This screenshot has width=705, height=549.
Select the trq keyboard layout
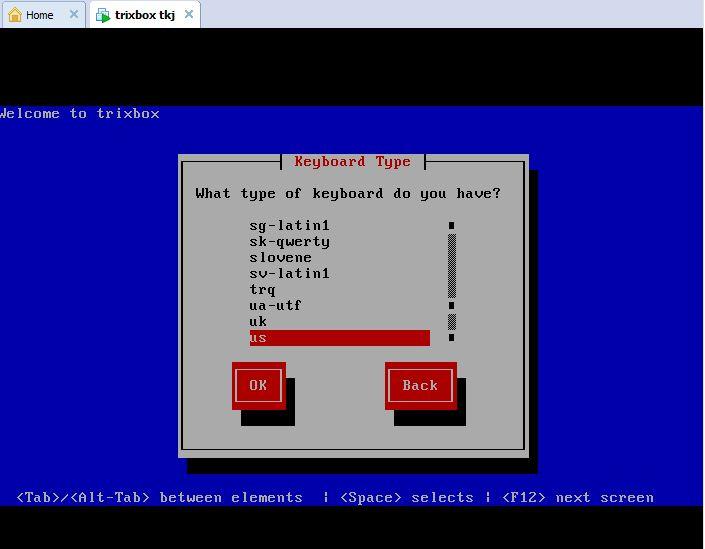pos(339,290)
